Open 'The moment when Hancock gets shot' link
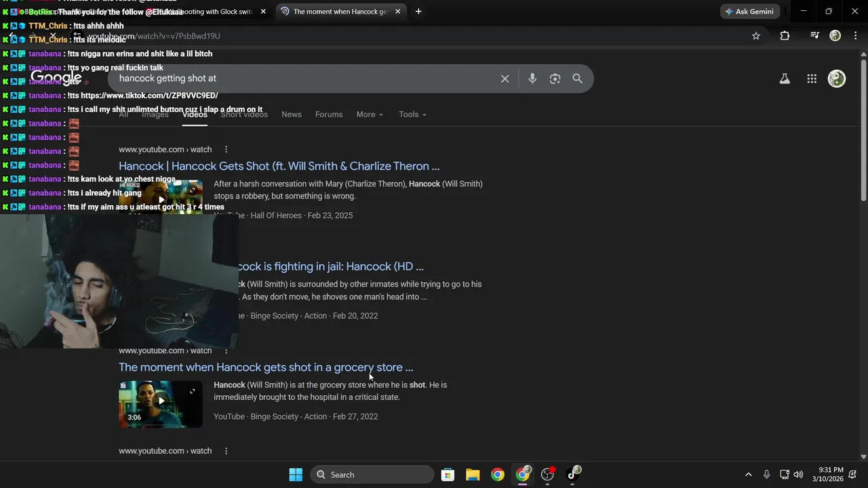 coord(266,367)
